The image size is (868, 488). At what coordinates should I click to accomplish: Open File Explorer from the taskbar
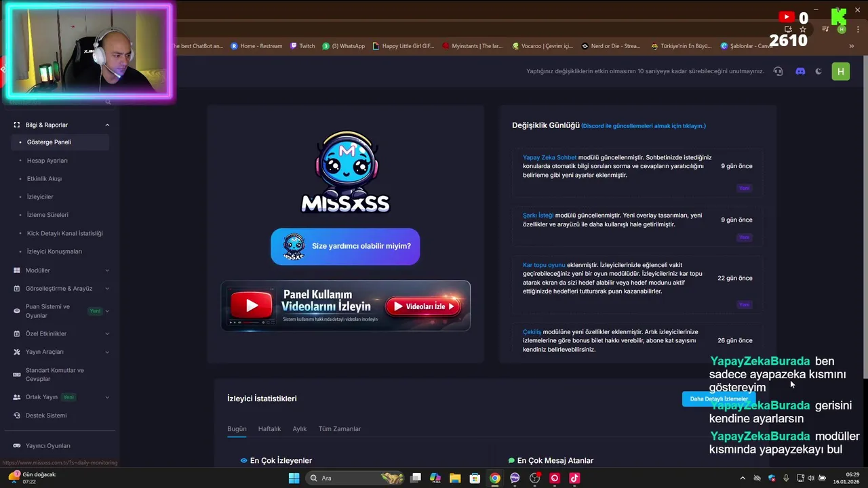tap(455, 478)
